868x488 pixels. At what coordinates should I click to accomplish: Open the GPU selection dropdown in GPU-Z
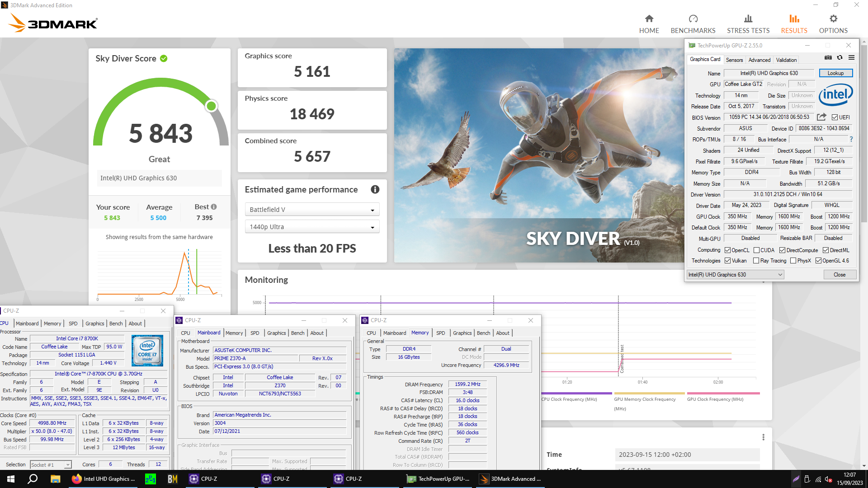(x=735, y=275)
